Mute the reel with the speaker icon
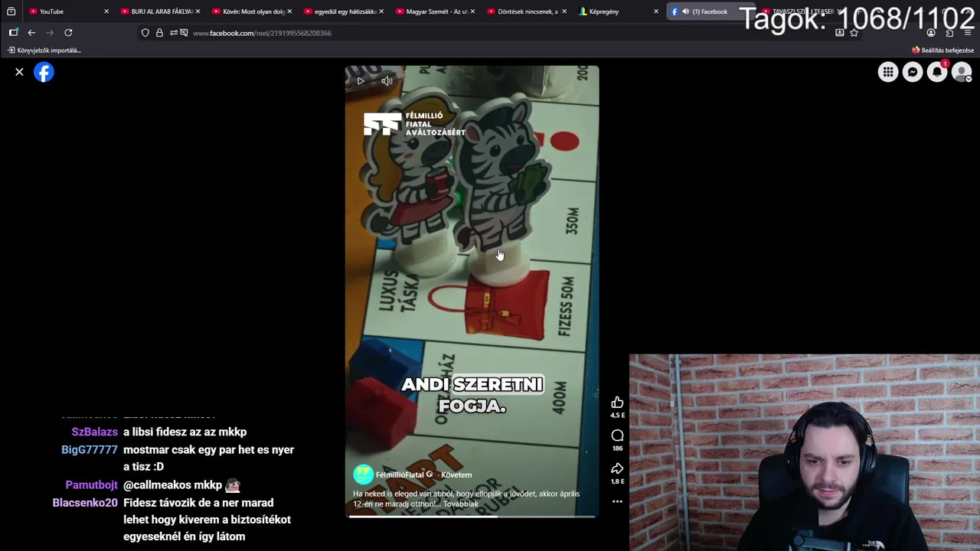This screenshot has height=551, width=980. coord(387,81)
